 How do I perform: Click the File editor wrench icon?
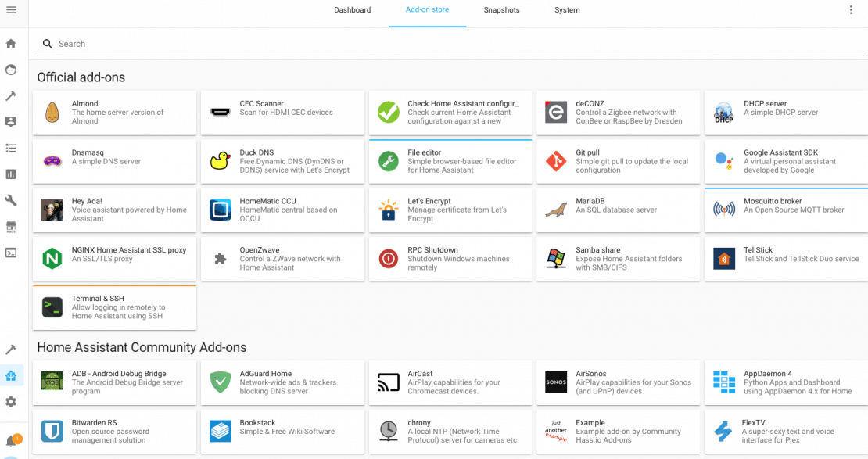pyautogui.click(x=389, y=161)
